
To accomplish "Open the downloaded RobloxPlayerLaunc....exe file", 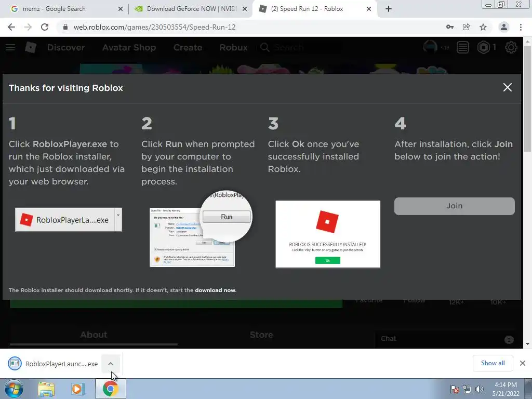I will [x=54, y=364].
